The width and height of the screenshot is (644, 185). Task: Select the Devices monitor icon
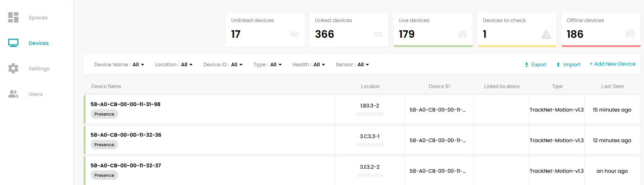[x=13, y=43]
